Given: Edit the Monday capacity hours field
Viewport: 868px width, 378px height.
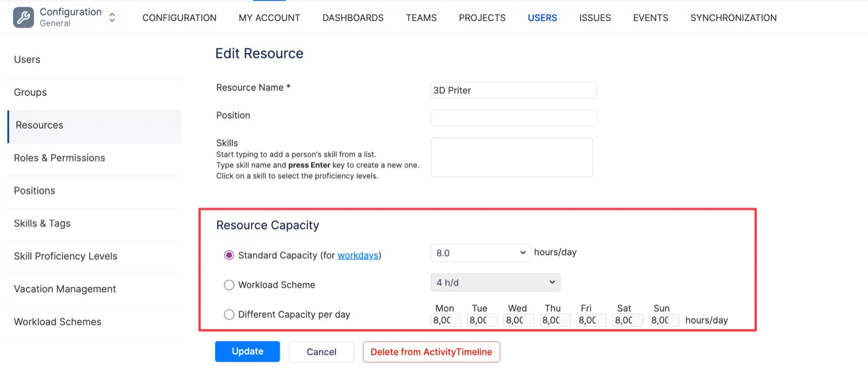Looking at the screenshot, I should tap(446, 320).
